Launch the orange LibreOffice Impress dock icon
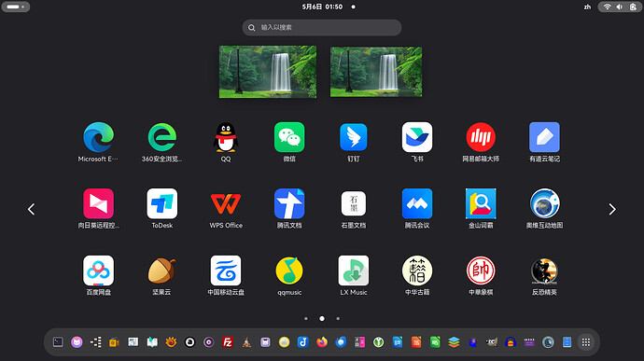 click(x=416, y=342)
